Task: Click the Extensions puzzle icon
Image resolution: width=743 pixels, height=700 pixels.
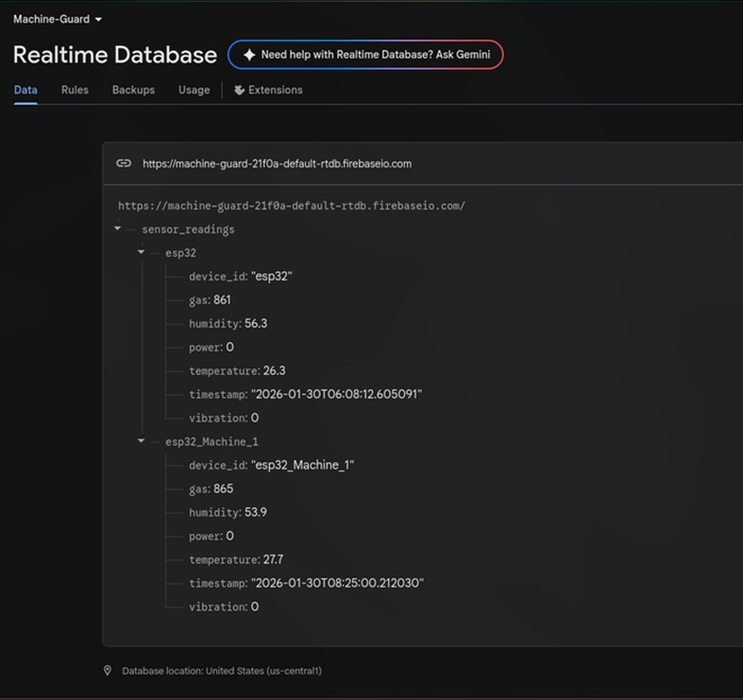Action: pos(239,90)
